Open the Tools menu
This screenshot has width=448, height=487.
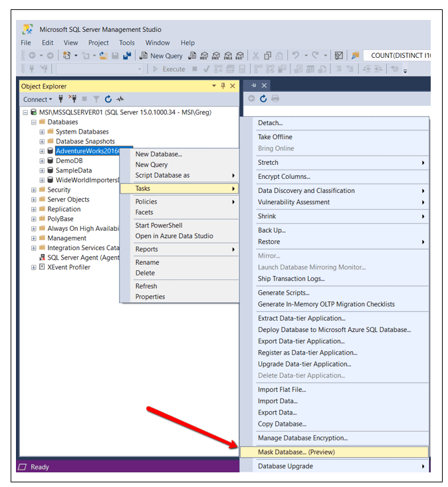(x=127, y=43)
